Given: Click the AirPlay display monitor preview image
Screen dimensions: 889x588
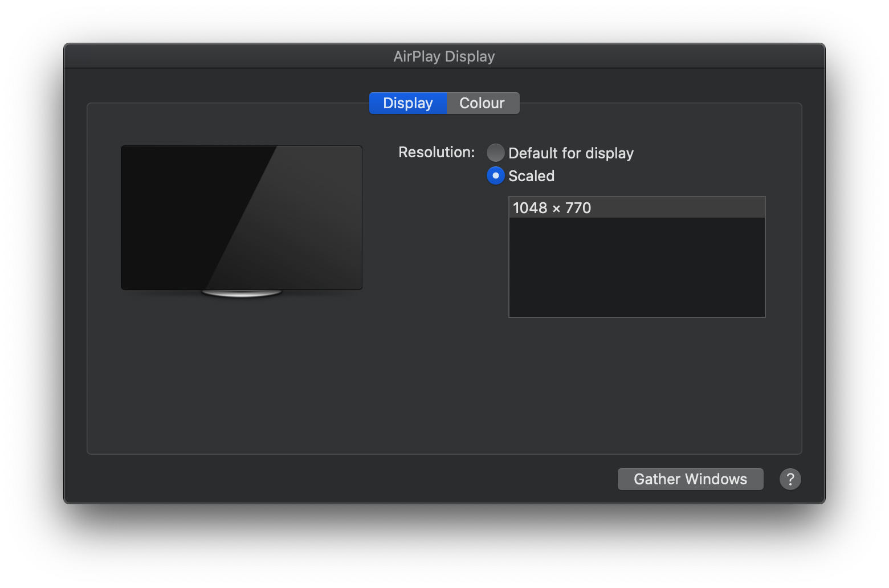Looking at the screenshot, I should click(x=242, y=221).
